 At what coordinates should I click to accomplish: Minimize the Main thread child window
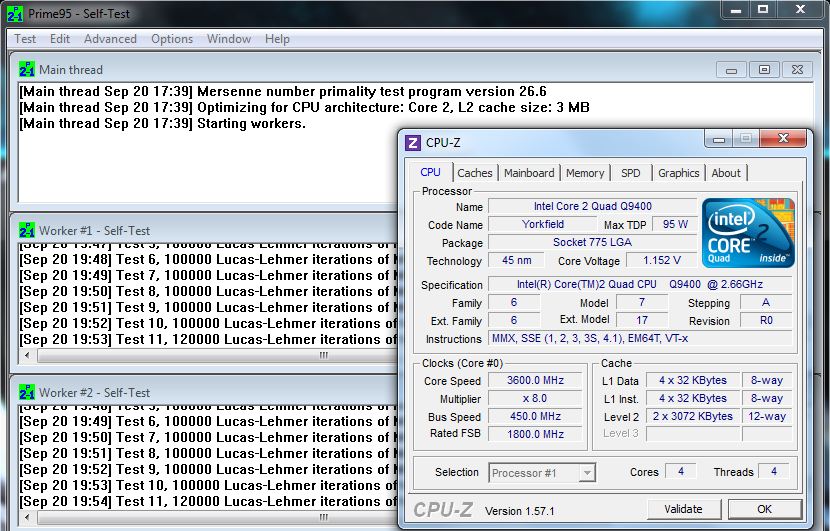click(731, 69)
